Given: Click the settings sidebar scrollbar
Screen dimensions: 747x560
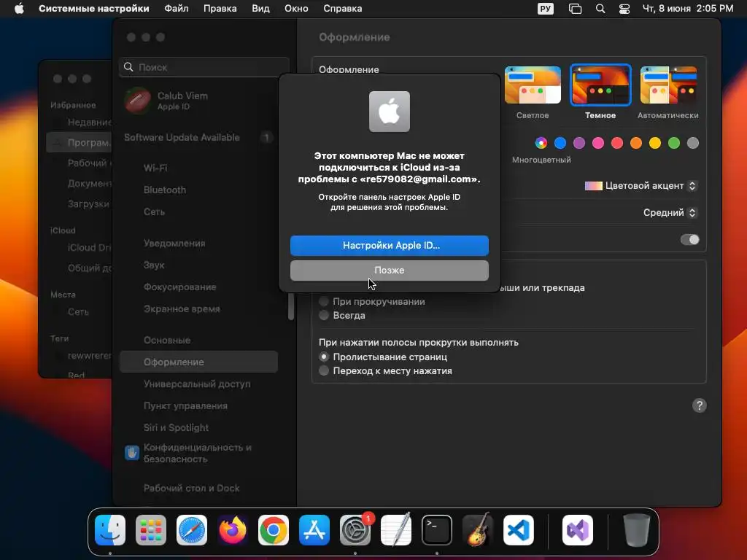Looking at the screenshot, I should [x=291, y=306].
